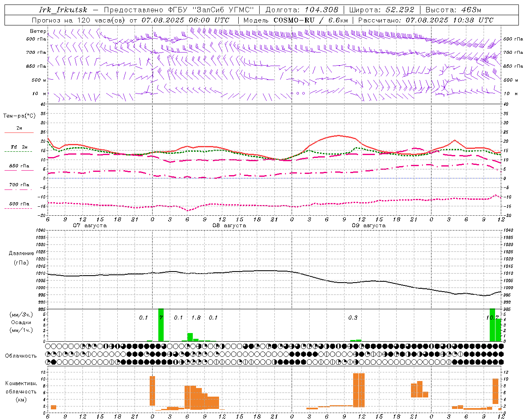Click the "700 гПа" temperature legend entry
The width and height of the screenshot is (525, 420).
19,185
